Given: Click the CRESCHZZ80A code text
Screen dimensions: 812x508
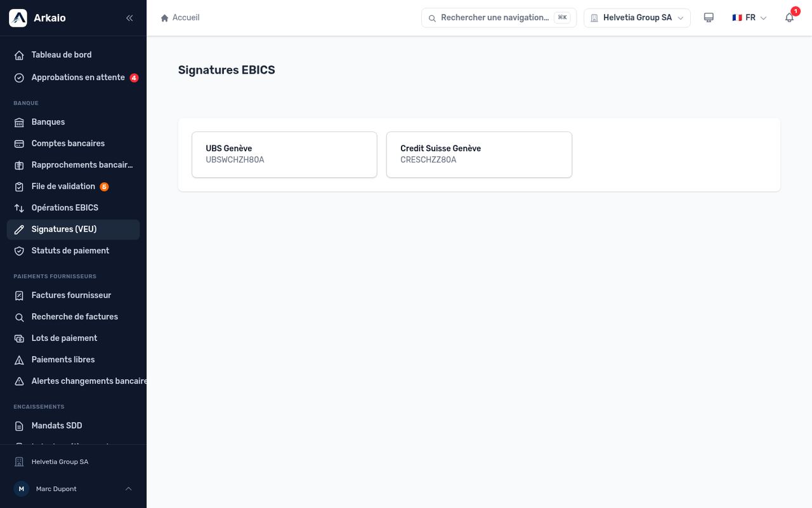Looking at the screenshot, I should 428,160.
